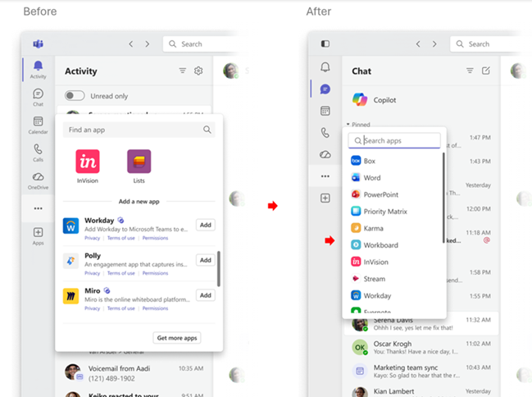Click the plus Apps icon in After sidebar
The width and height of the screenshot is (532, 397).
[x=325, y=198]
